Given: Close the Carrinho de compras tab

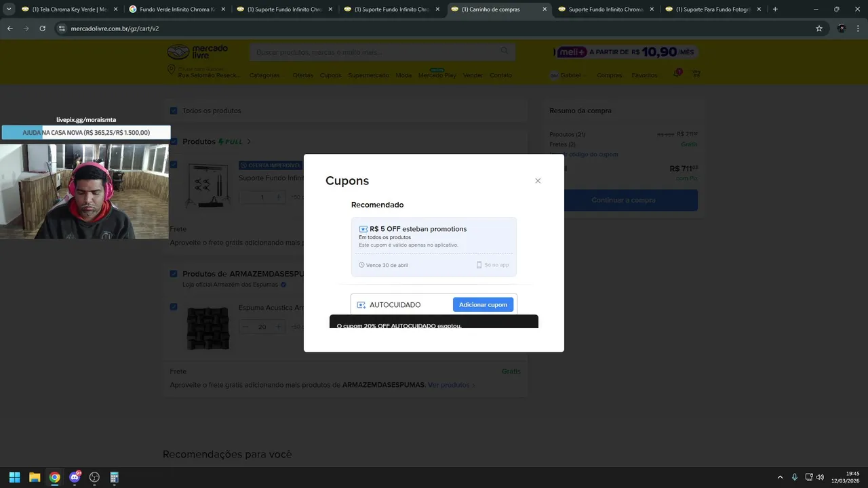Looking at the screenshot, I should pos(545,9).
